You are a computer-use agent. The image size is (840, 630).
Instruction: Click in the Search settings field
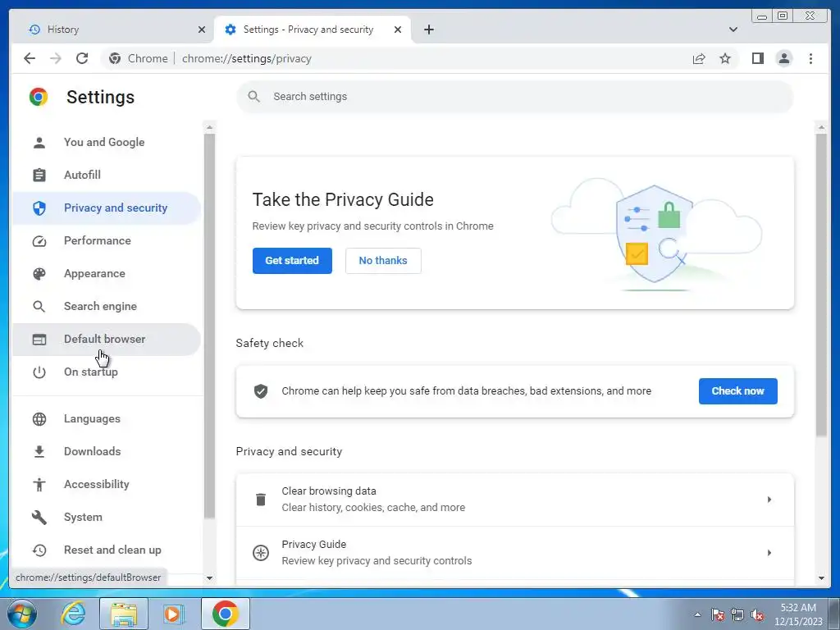515,97
